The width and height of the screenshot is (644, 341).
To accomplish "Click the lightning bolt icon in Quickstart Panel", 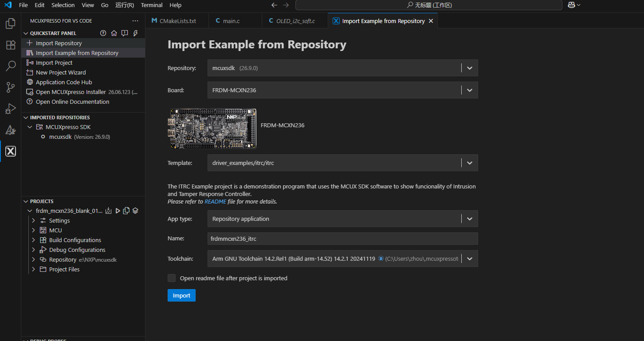I will pyautogui.click(x=135, y=33).
